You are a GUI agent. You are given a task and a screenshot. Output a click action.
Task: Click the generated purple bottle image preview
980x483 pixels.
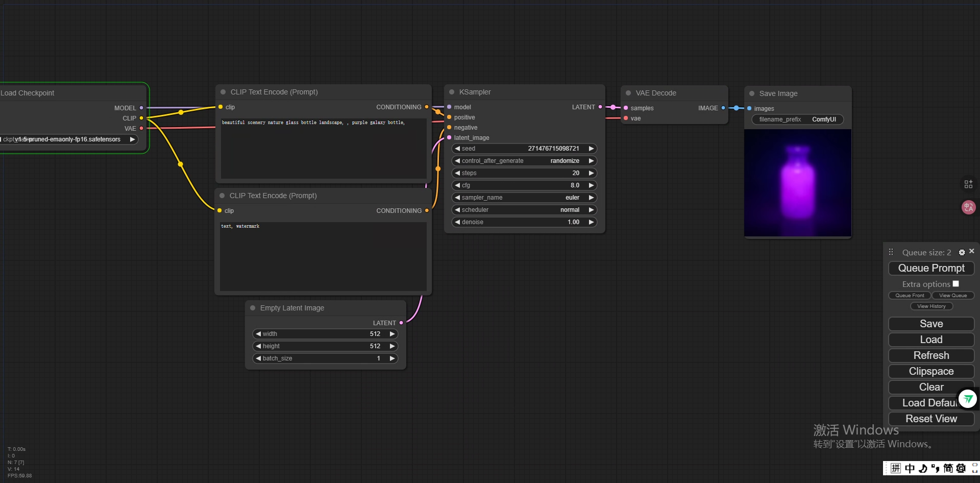(797, 183)
